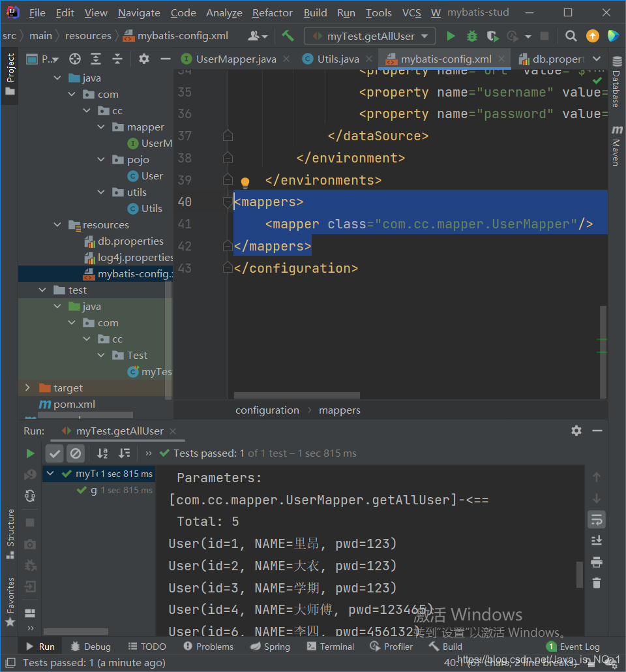Toggle the Project tool window tab

click(x=10, y=74)
